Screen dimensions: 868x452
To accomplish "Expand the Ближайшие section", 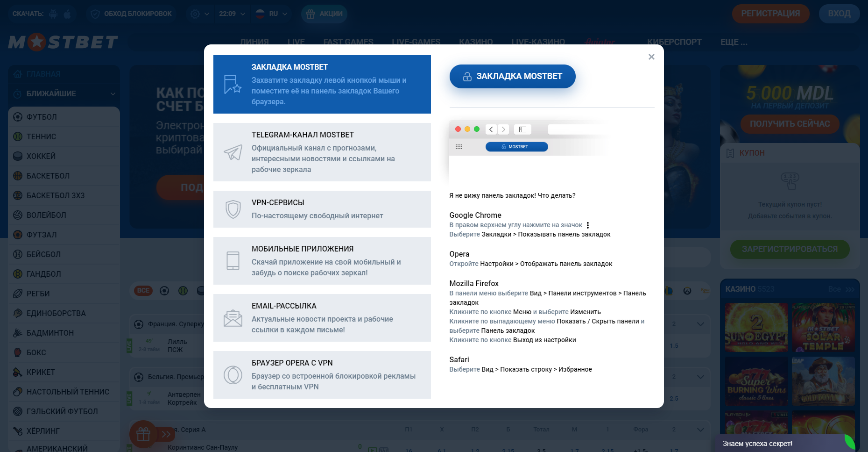I will click(x=64, y=94).
